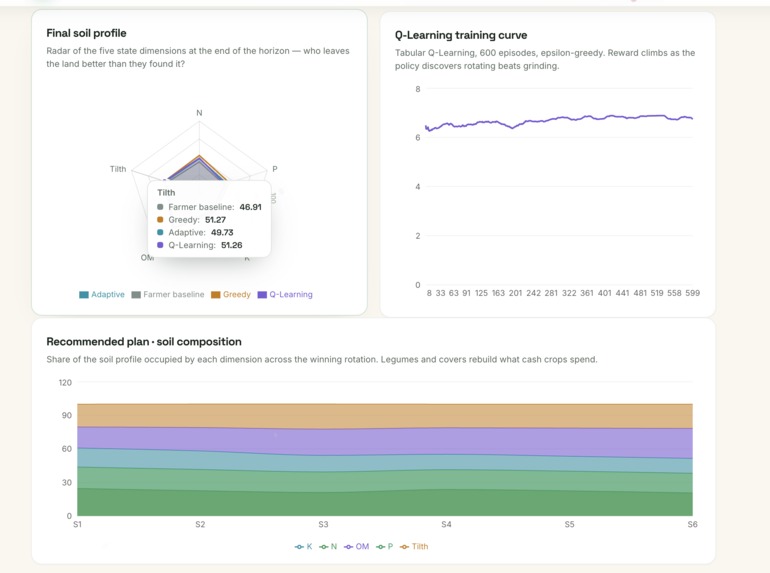The image size is (770, 573).
Task: Click the Q-Learning training curve heading
Action: click(x=461, y=35)
